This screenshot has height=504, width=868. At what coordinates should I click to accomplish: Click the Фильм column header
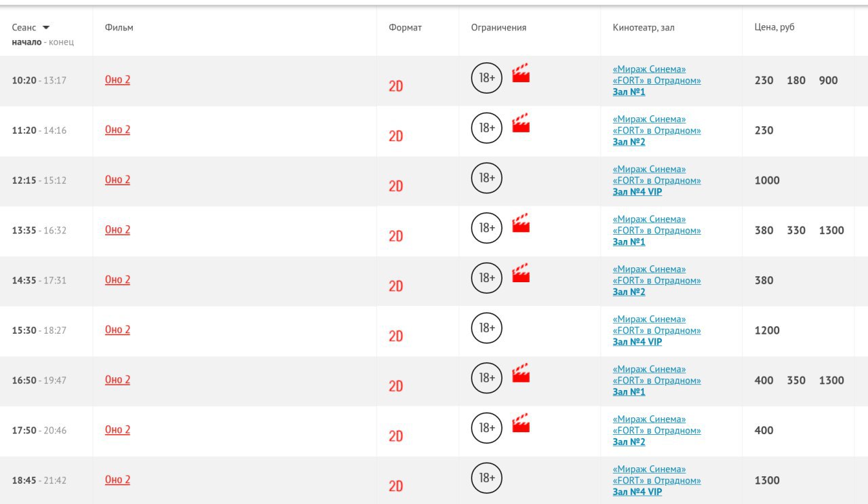click(x=119, y=28)
